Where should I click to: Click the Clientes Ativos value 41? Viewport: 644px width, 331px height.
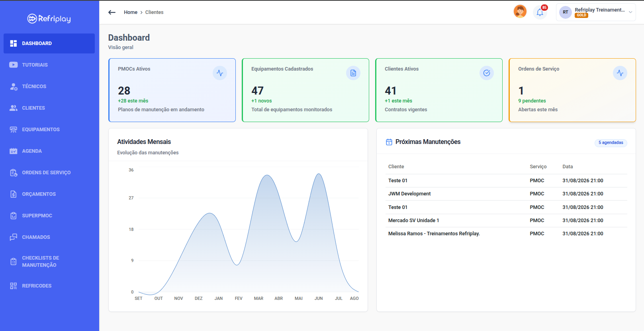391,91
